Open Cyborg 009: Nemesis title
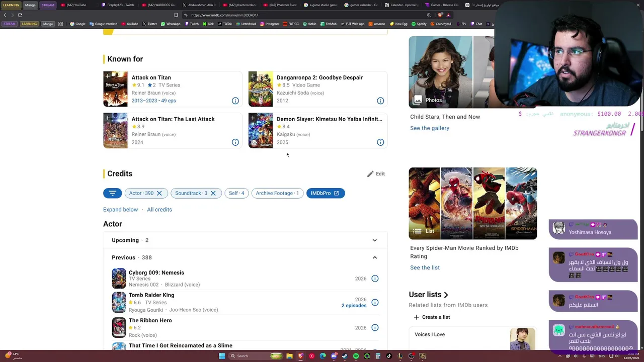This screenshot has width=644, height=362. tap(156, 273)
